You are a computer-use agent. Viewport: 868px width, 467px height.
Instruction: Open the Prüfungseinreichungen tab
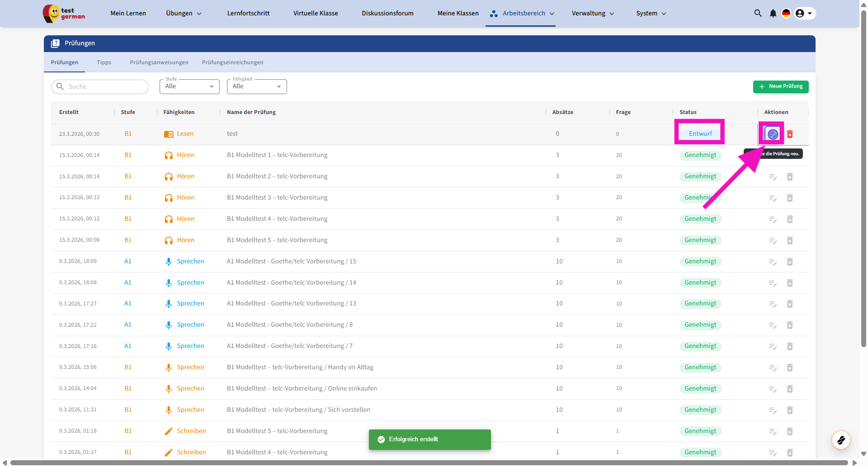coord(232,62)
